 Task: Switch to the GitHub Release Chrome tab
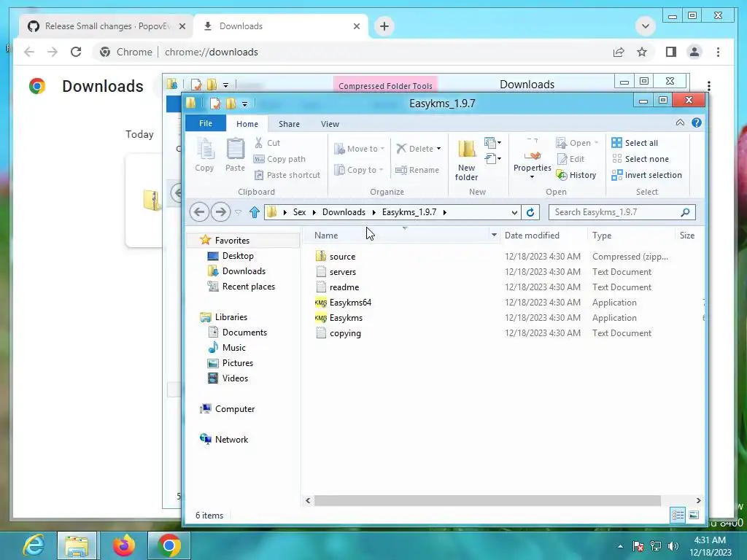107,26
